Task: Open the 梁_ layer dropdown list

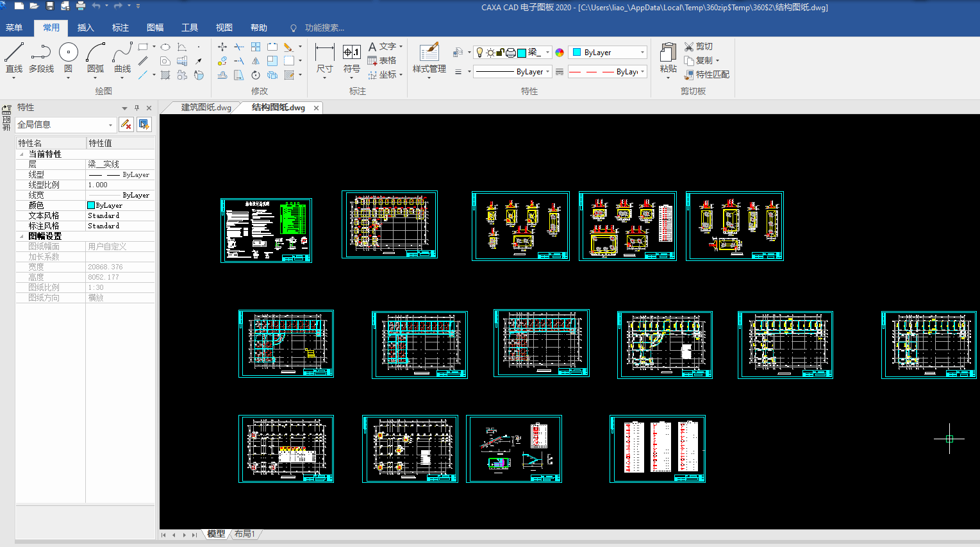Action: coord(547,53)
